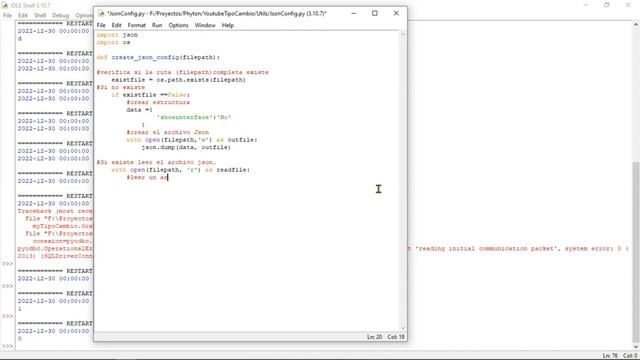Click the '#crear estructura' comment
The height and width of the screenshot is (360, 640).
click(x=158, y=102)
